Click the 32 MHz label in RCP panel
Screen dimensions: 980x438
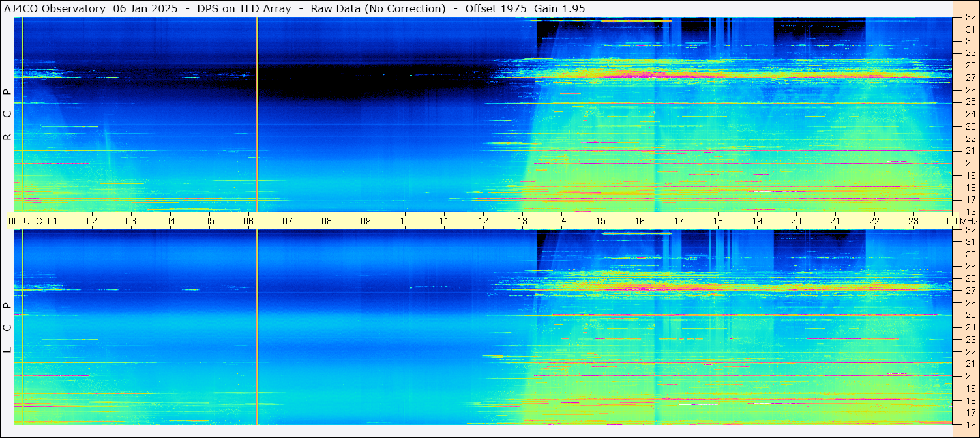point(970,18)
